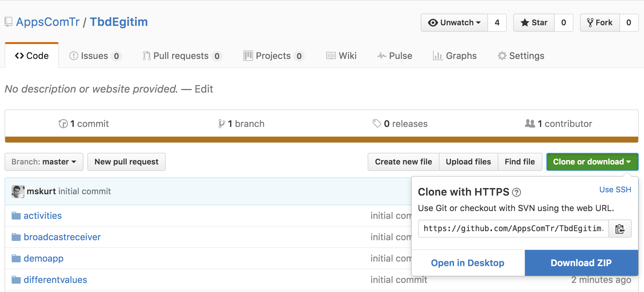The height and width of the screenshot is (292, 644).
Task: Click the code brackets icon in Code tab
Action: (19, 56)
